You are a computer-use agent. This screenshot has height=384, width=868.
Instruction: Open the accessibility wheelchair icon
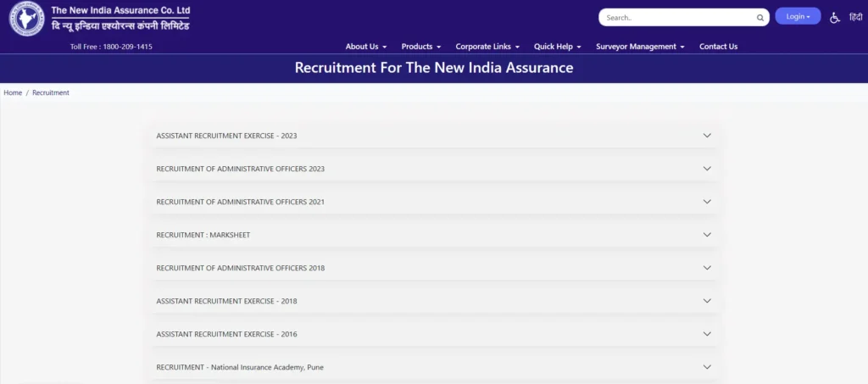point(835,18)
